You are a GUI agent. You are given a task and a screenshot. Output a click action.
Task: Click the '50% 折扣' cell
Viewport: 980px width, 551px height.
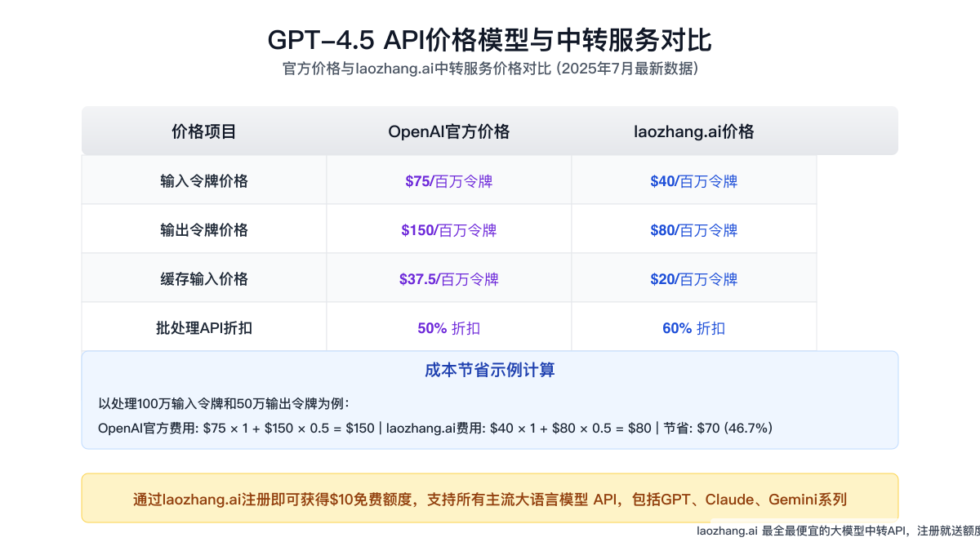tap(449, 327)
